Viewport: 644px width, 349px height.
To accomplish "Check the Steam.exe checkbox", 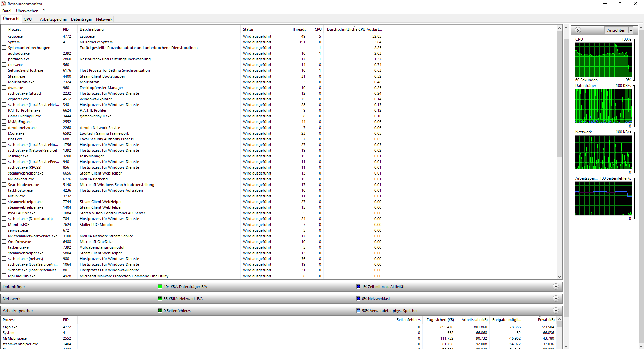I will click(4, 76).
